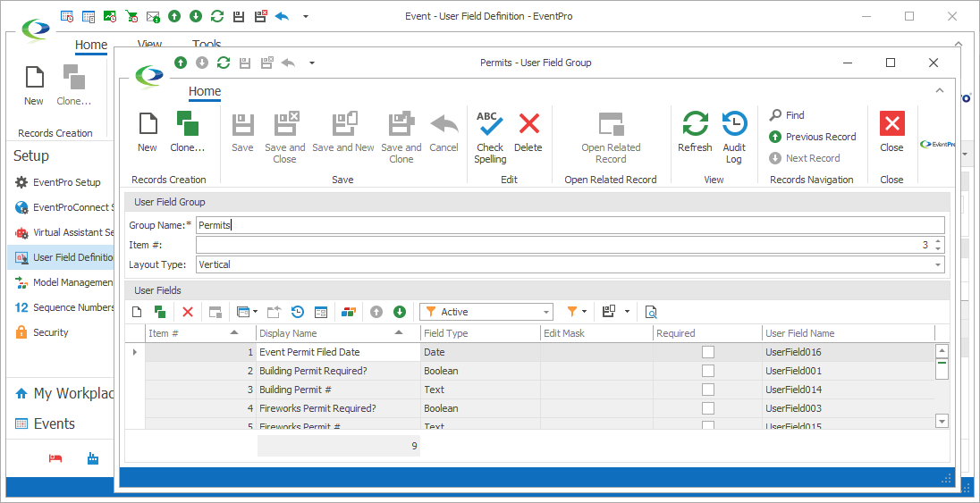Click the form layout icon in grid toolbar

tap(321, 312)
